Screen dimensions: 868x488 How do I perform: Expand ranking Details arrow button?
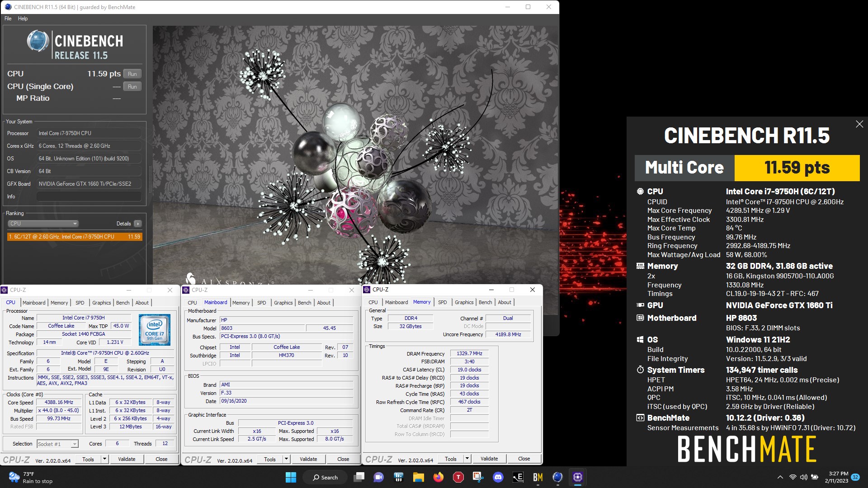point(138,224)
